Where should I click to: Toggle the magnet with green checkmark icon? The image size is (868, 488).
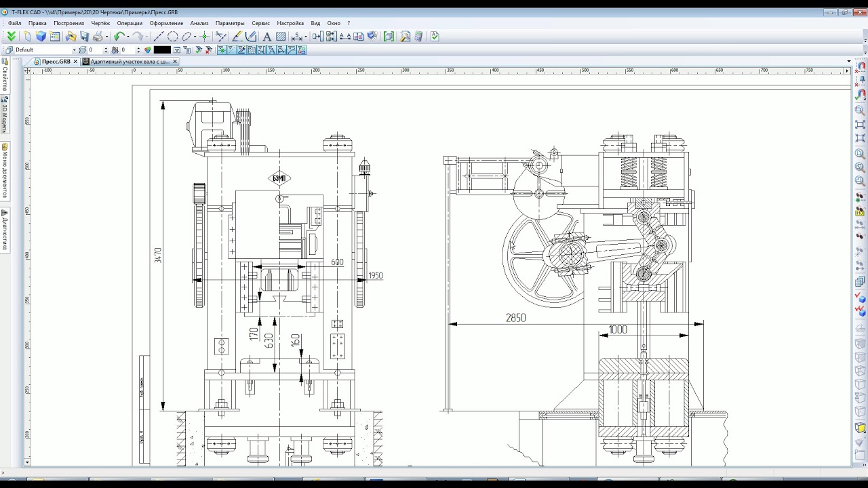pos(861,95)
